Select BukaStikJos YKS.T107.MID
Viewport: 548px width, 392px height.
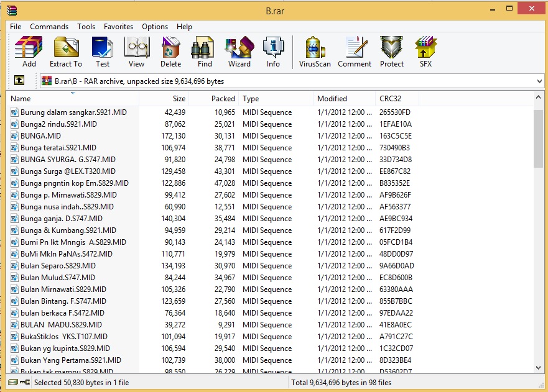(64, 337)
